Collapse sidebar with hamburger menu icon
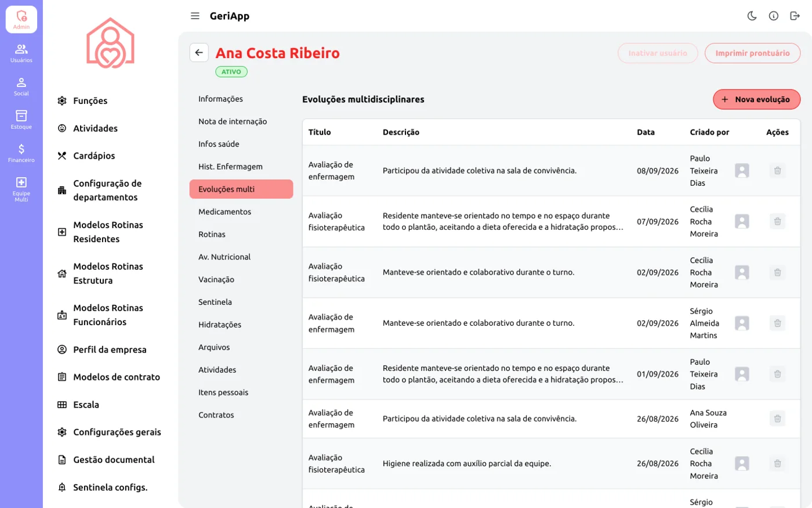Screen dimensions: 812x508 [195, 16]
